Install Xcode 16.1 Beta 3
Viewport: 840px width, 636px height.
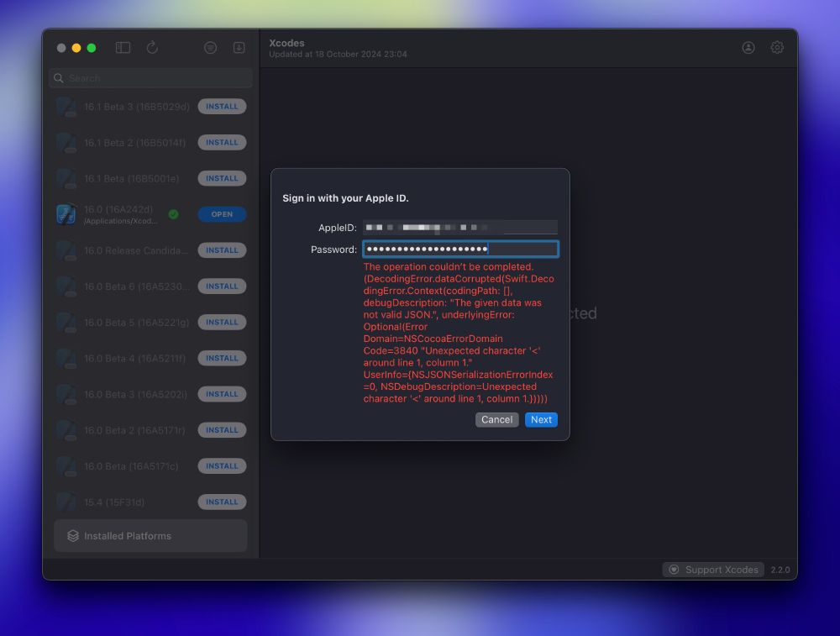pyautogui.click(x=222, y=107)
